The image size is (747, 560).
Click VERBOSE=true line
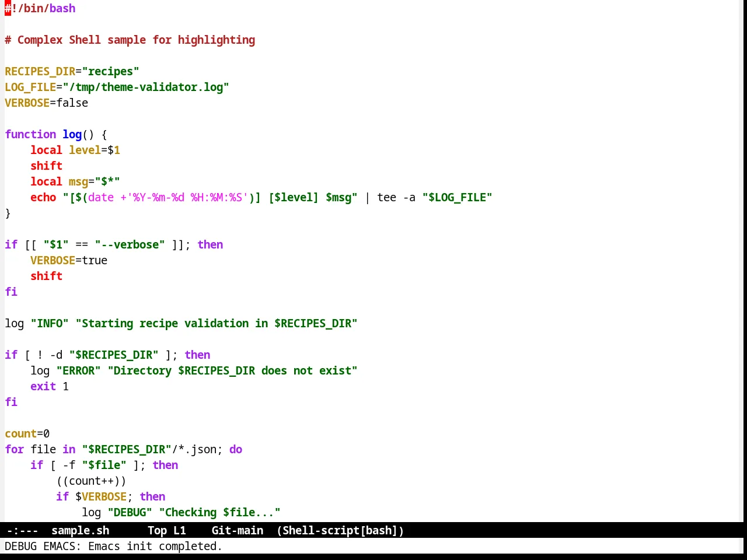(69, 260)
